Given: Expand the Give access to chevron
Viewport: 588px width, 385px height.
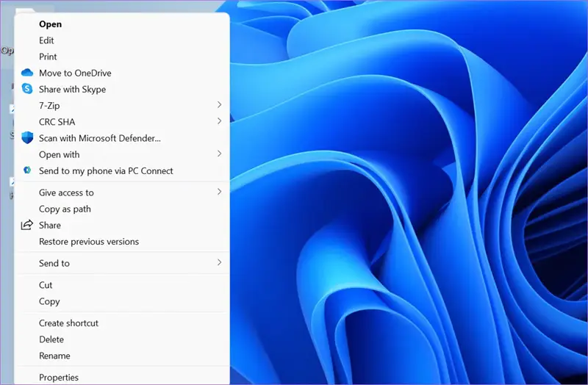Looking at the screenshot, I should coord(219,192).
